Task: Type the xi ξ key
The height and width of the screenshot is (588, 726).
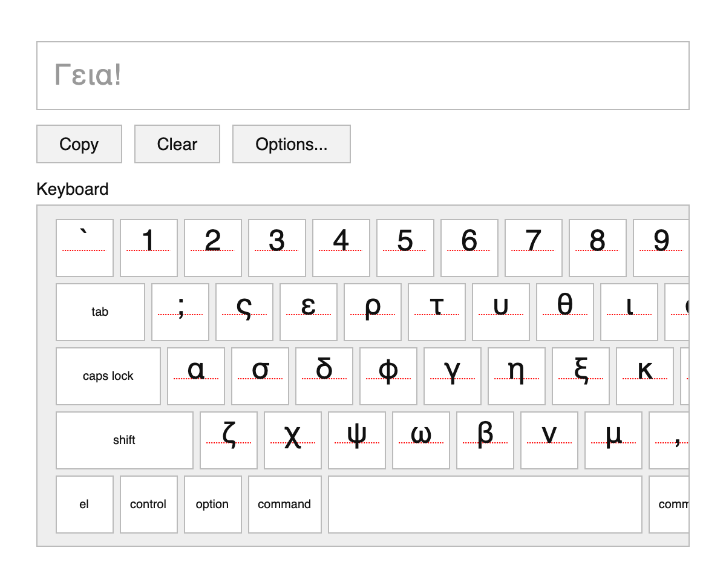Action: click(x=580, y=376)
